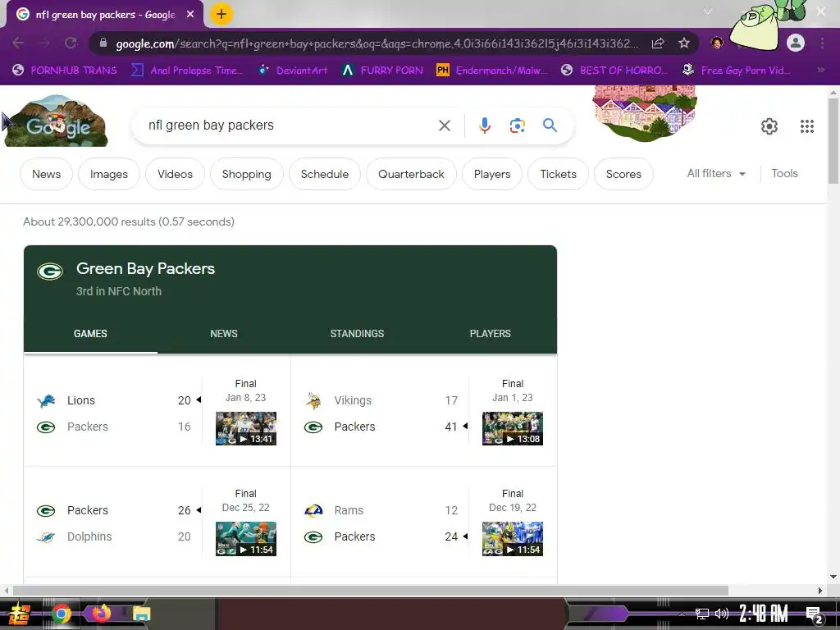Click the horizontal scrollbar
This screenshot has height=630, width=840.
pyautogui.click(x=370, y=591)
